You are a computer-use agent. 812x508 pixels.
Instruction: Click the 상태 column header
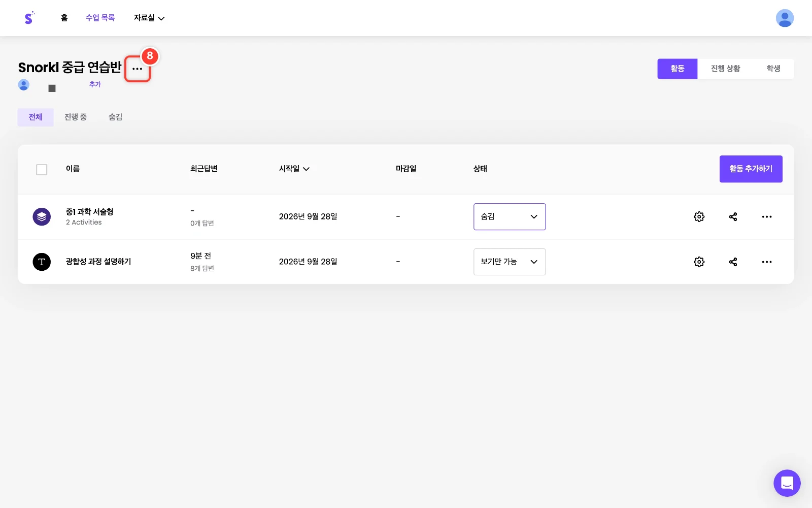point(480,169)
